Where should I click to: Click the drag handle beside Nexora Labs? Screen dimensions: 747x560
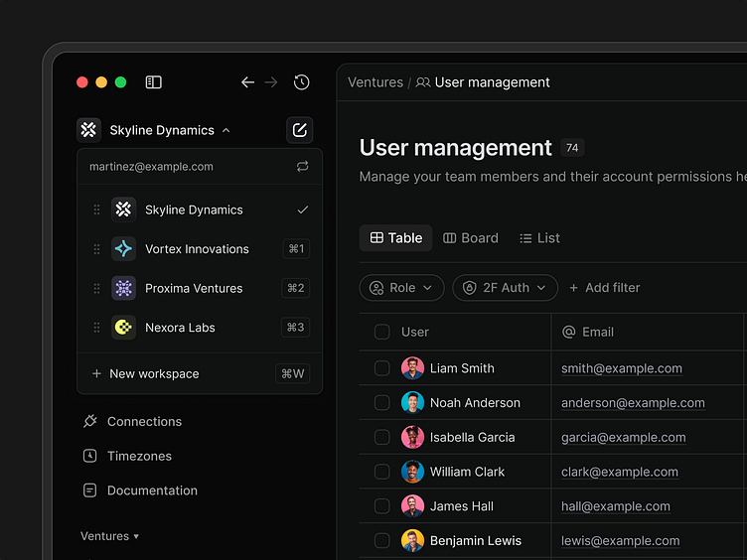pos(96,328)
